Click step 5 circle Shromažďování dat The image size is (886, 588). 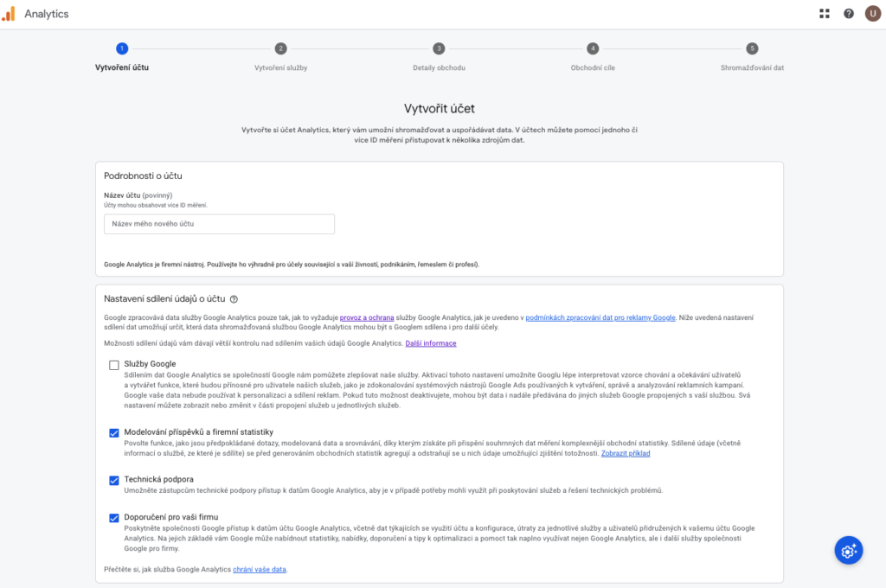click(752, 49)
